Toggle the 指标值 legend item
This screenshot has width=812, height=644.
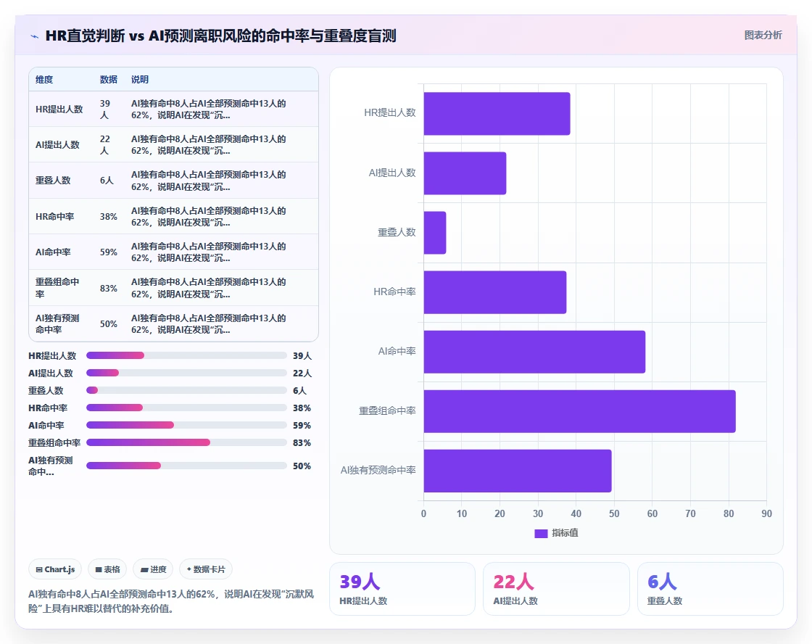(x=556, y=533)
